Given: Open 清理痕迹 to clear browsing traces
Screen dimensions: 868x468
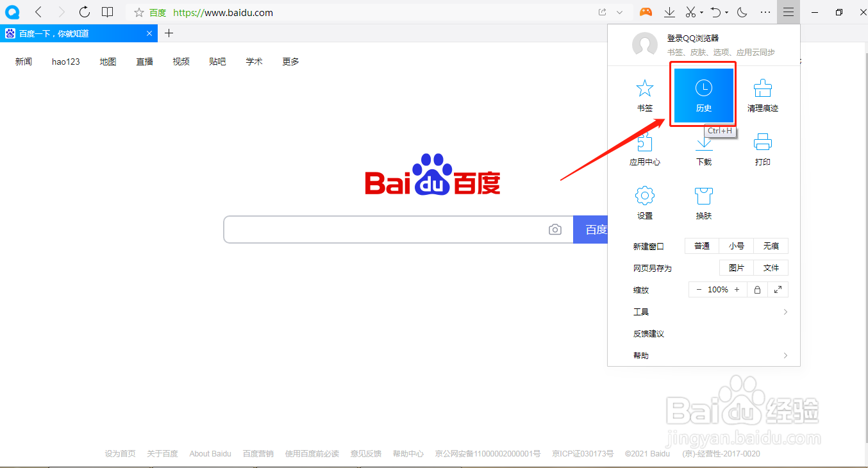Looking at the screenshot, I should pos(762,95).
